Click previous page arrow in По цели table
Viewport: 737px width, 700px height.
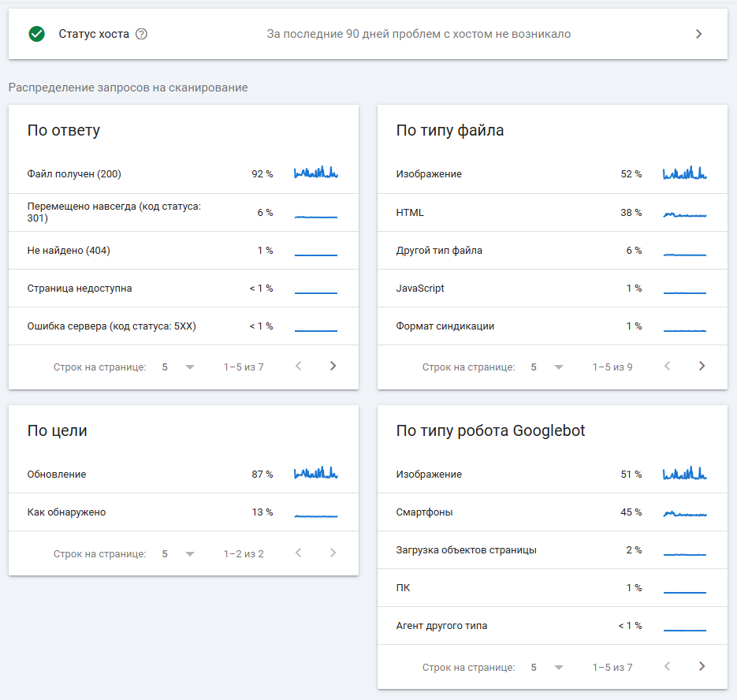(x=298, y=553)
